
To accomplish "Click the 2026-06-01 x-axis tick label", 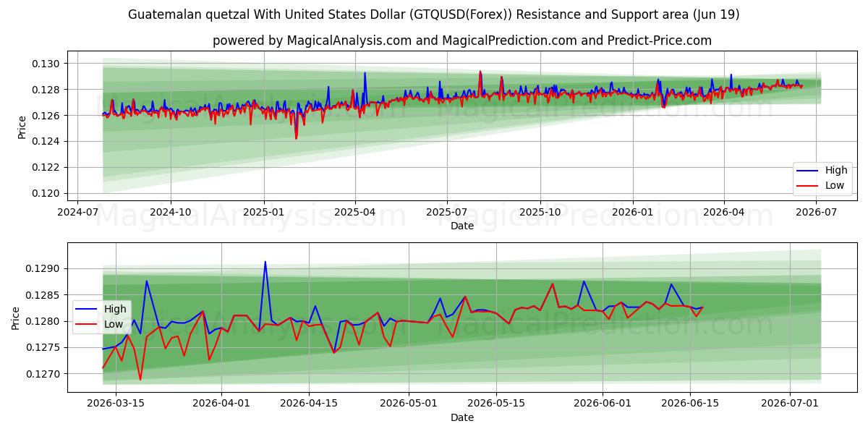I will click(603, 404).
